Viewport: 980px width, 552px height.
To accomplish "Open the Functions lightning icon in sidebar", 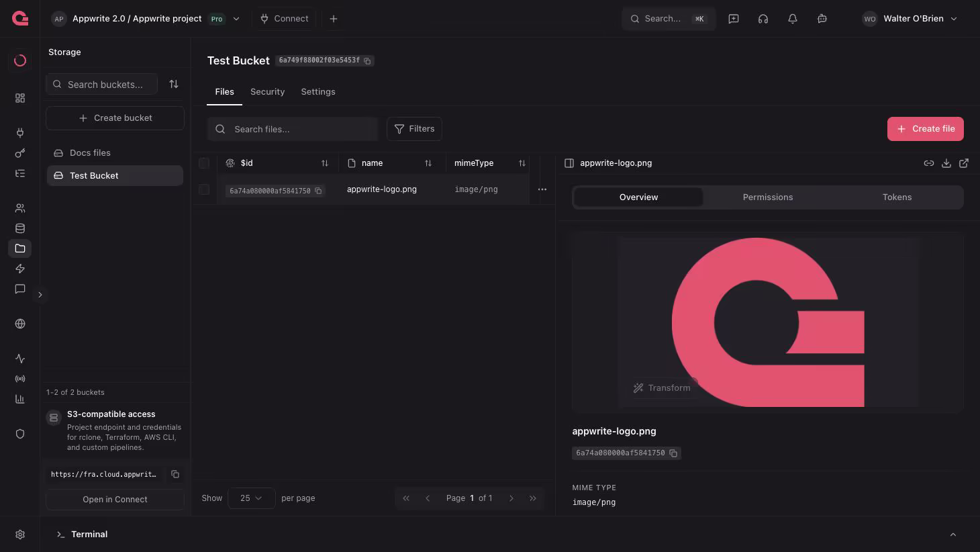I will pos(20,269).
